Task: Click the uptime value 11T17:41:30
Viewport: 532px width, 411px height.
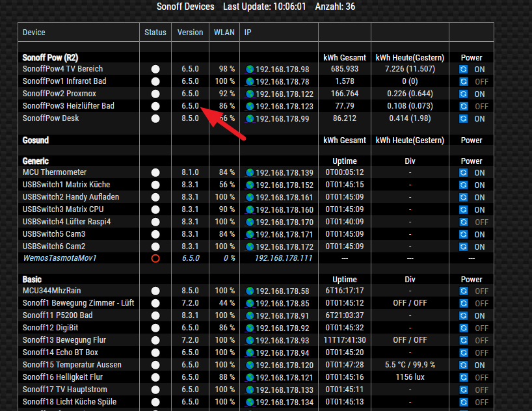Action: pos(345,340)
